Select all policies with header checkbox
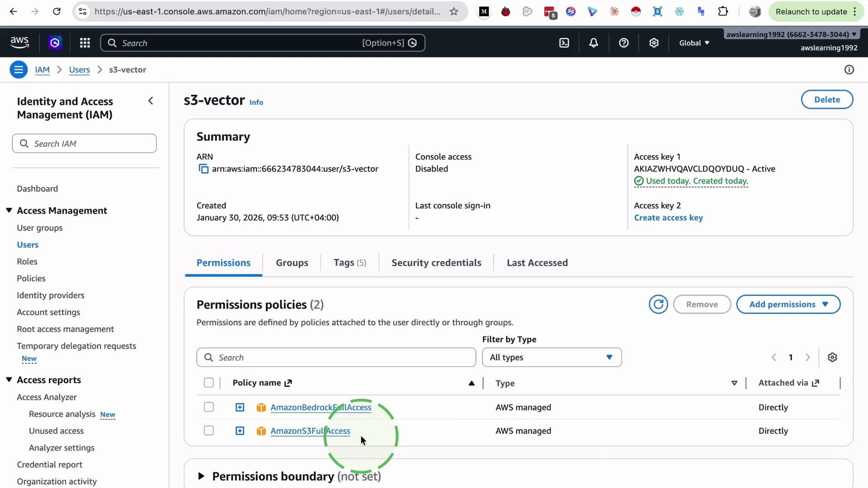This screenshot has height=488, width=868. coord(209,383)
